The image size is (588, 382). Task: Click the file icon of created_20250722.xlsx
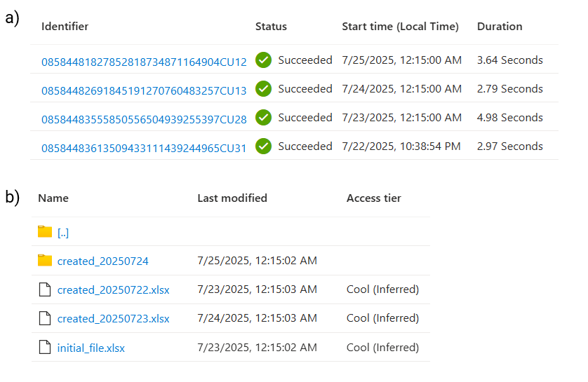[x=45, y=289]
